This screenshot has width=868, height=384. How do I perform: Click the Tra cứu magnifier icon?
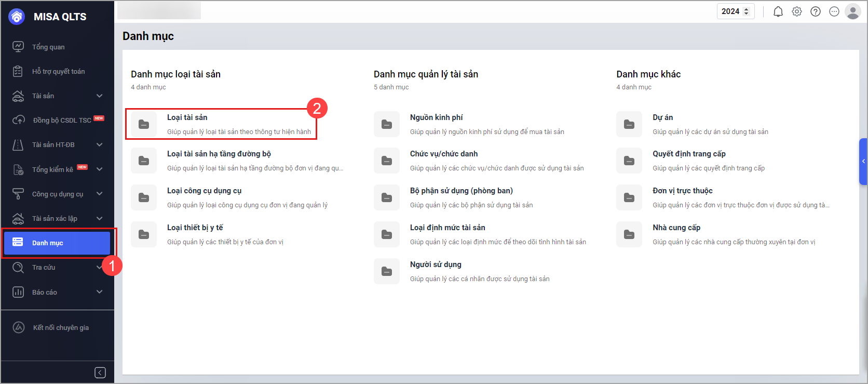click(x=18, y=268)
